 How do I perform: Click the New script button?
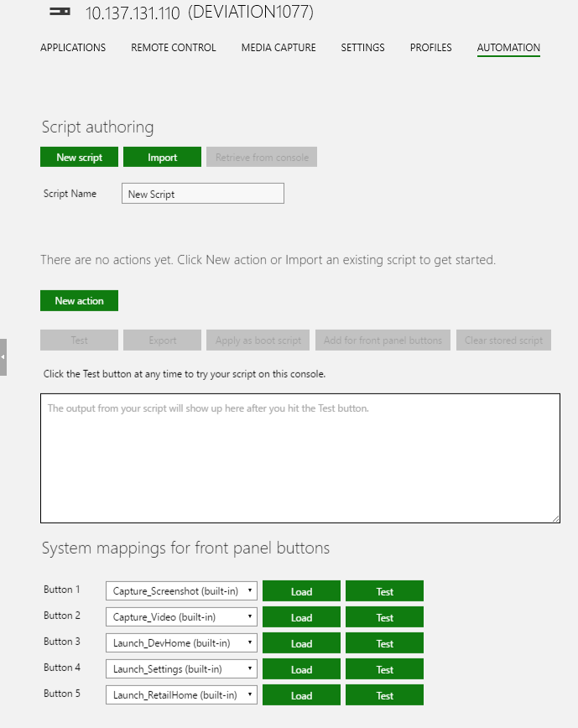coord(80,157)
